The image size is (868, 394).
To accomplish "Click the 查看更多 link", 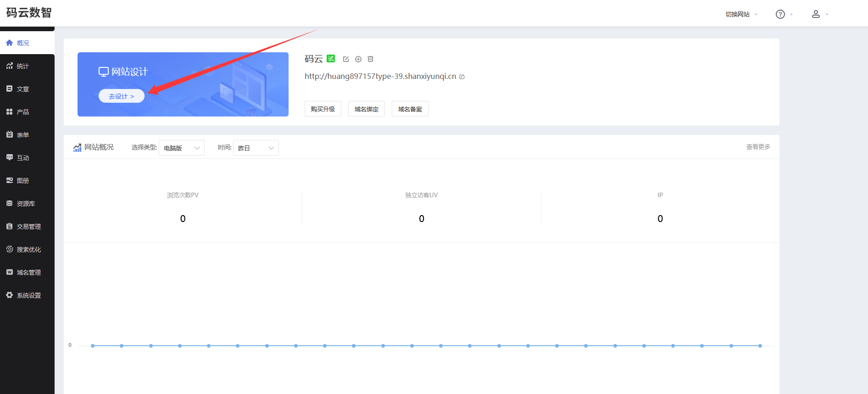I will [x=758, y=147].
